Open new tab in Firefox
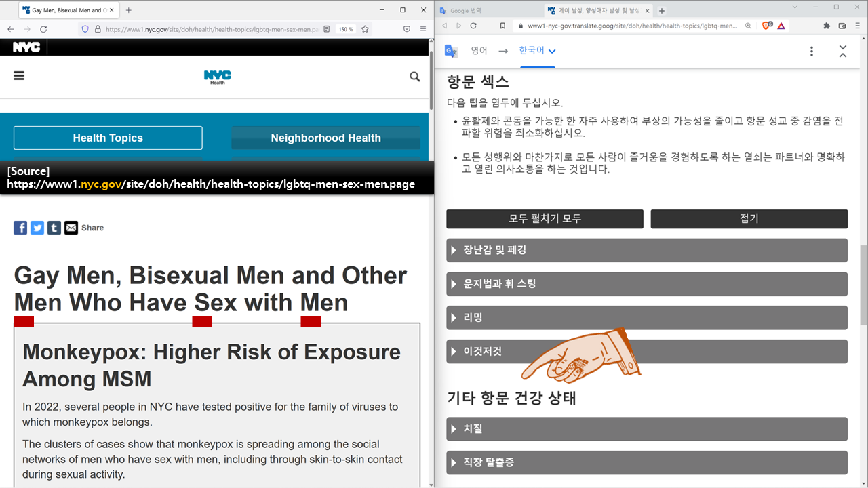Screen dimensions: 868x488 point(129,10)
